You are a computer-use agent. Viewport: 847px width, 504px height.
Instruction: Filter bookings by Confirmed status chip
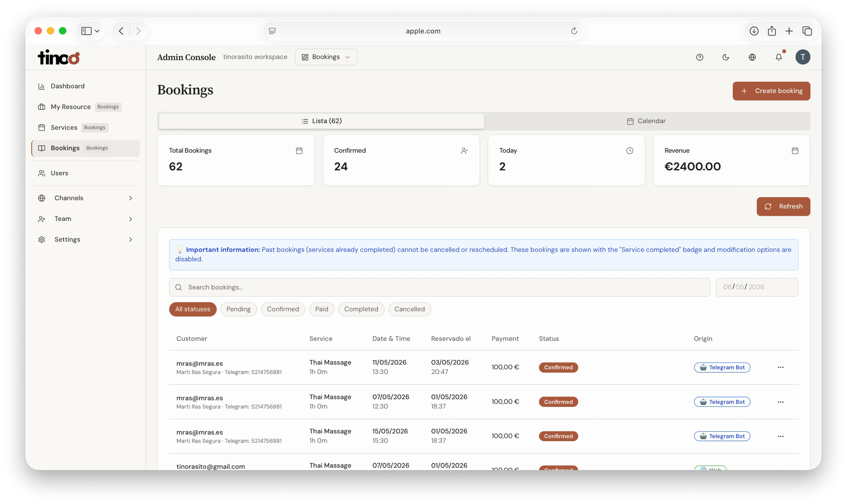(x=283, y=309)
